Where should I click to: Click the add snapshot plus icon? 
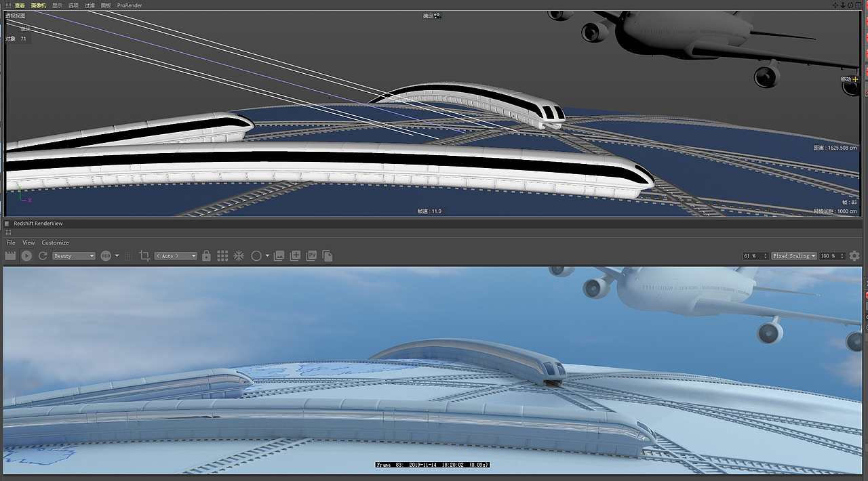click(x=295, y=256)
